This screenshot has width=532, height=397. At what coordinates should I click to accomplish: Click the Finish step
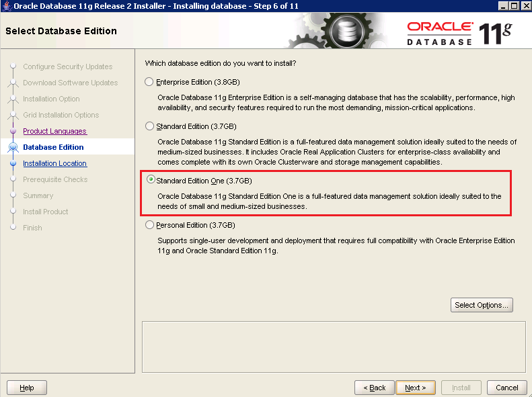(x=32, y=228)
